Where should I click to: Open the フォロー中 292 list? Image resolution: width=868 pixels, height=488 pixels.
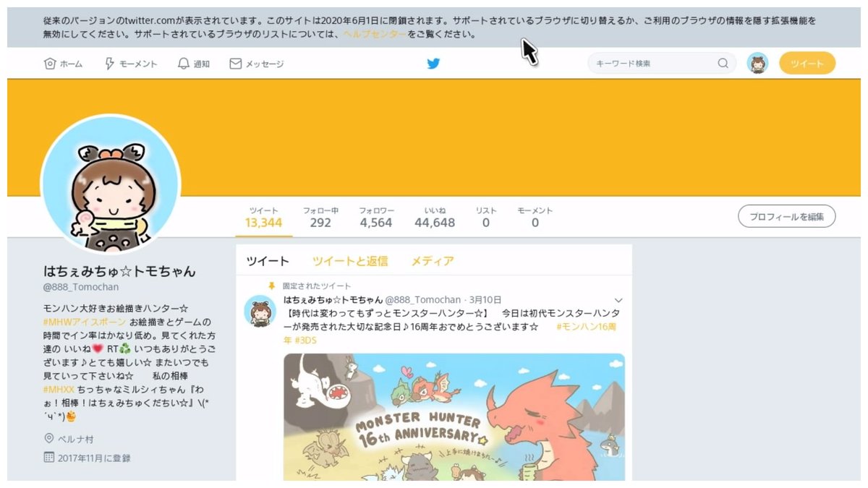320,218
